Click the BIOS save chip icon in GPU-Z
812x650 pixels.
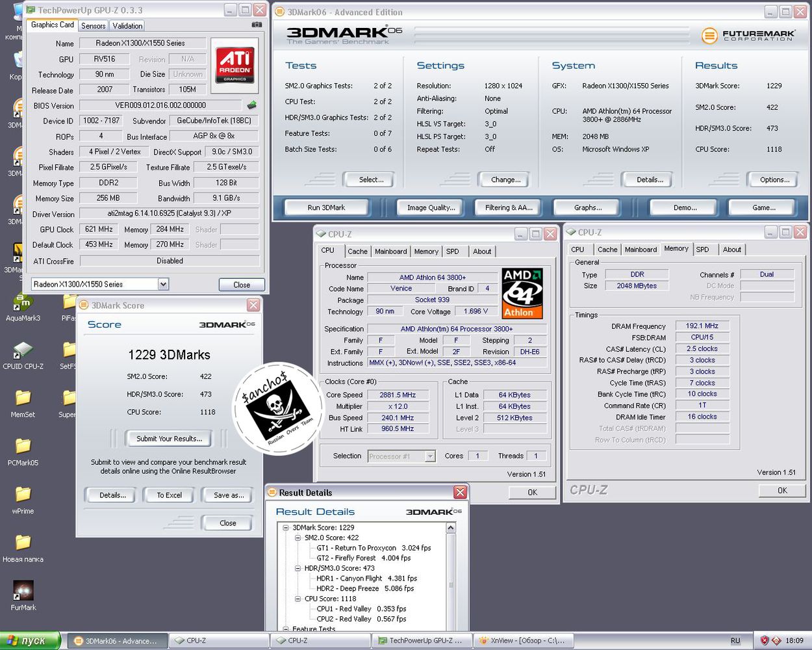251,105
